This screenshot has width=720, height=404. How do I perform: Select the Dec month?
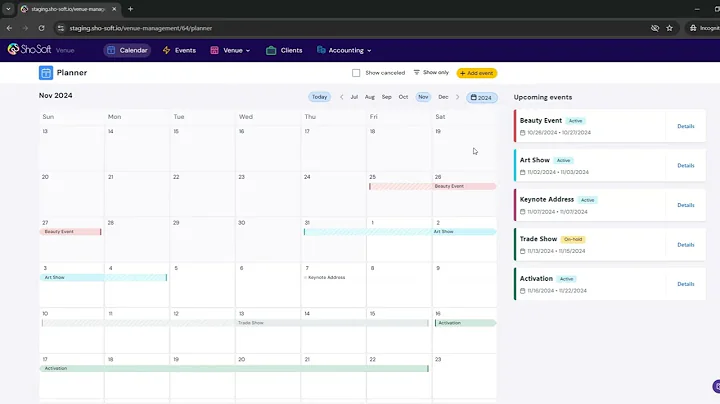[x=443, y=97]
